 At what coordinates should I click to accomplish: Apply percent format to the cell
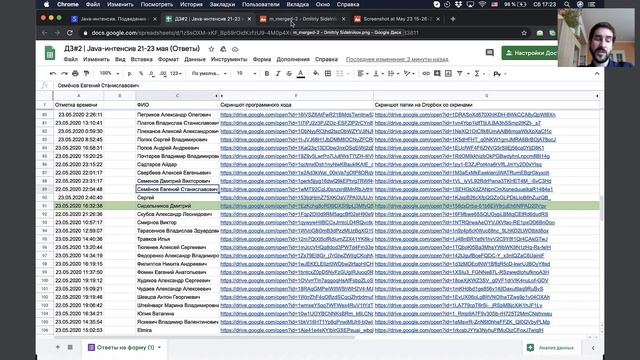[141, 73]
